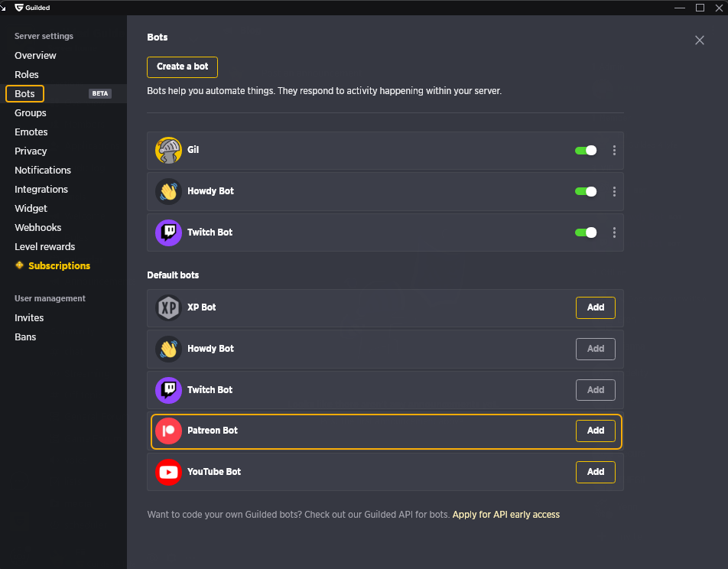Open the Webhooks settings page
The height and width of the screenshot is (569, 728).
coord(37,228)
